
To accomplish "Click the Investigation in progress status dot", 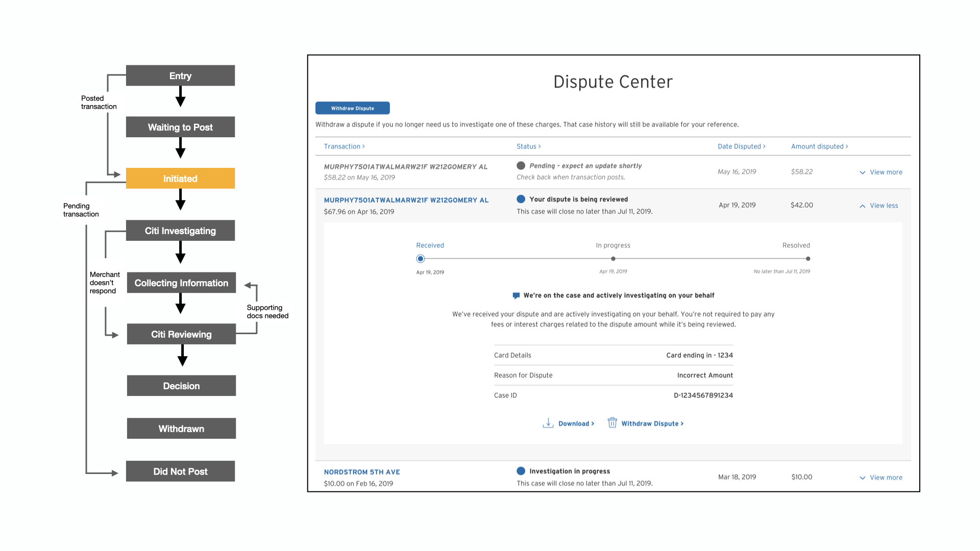I will [x=521, y=471].
